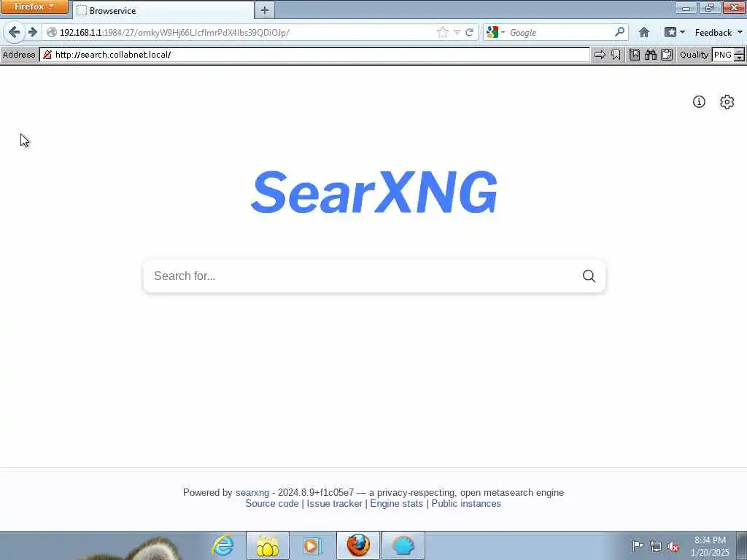Click the Address label in Browservice bar
Viewport: 747px width, 560px height.
[19, 55]
